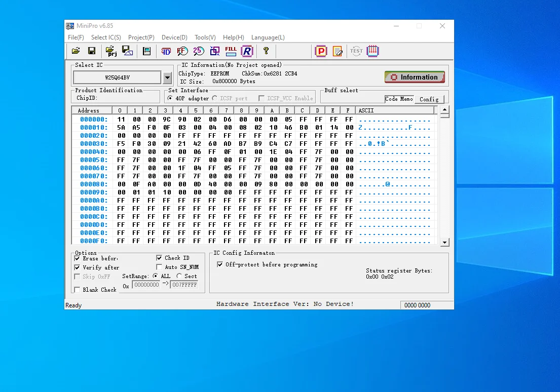The width and height of the screenshot is (560, 392).
Task: Click hex view scrollbar down arrow
Action: [444, 243]
